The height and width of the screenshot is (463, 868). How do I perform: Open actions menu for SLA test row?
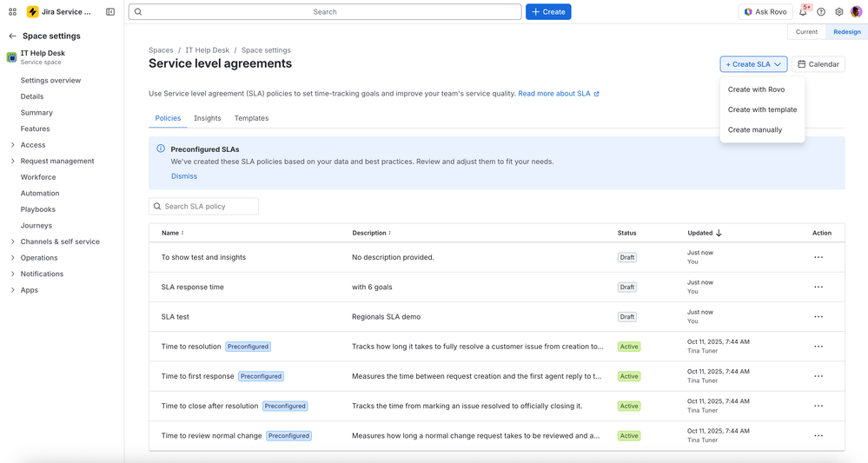pyautogui.click(x=818, y=317)
